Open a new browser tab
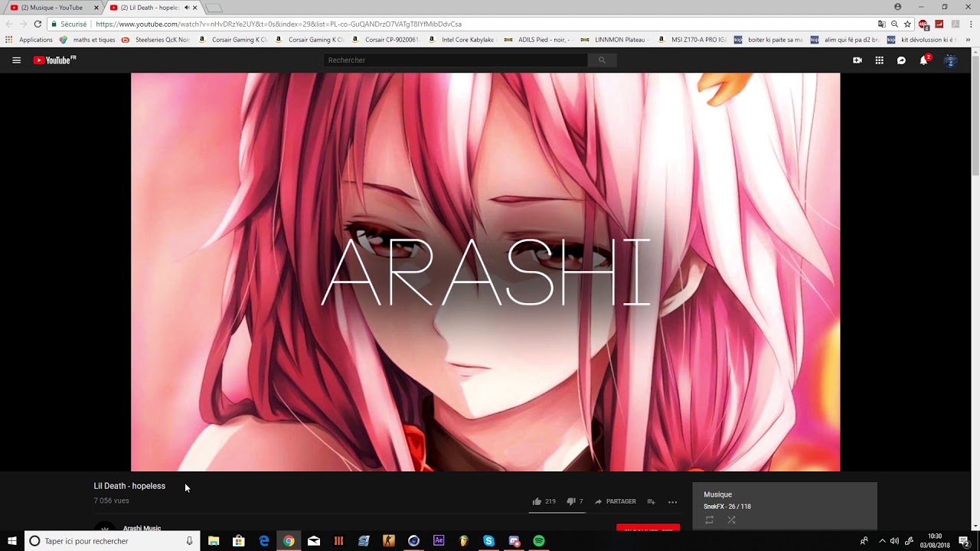 pyautogui.click(x=214, y=8)
